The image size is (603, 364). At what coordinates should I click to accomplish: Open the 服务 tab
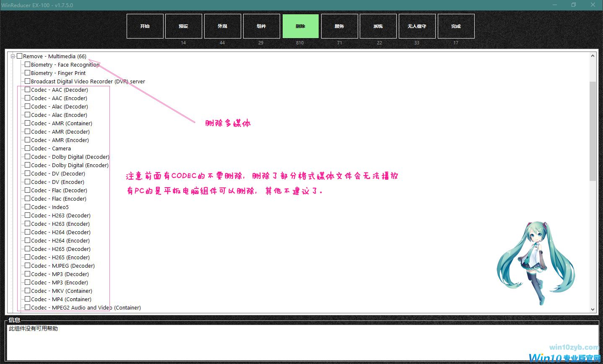coord(339,26)
